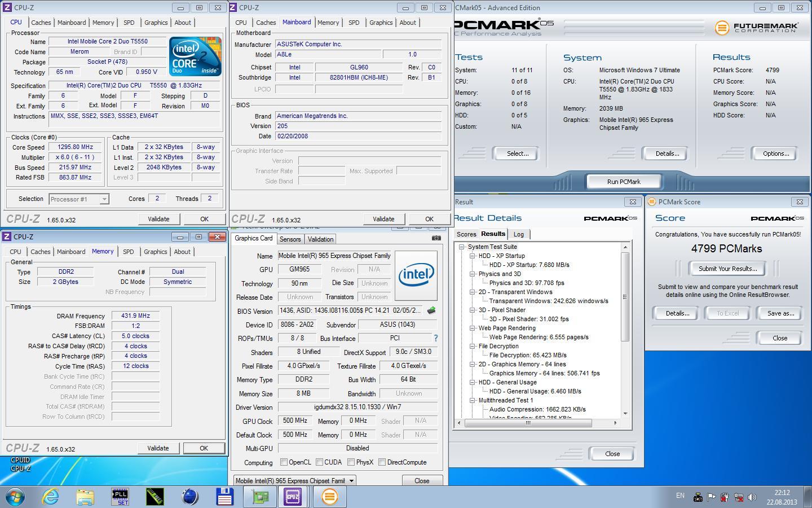The height and width of the screenshot is (508, 812).
Task: Switch to CPU-Z taskbar button
Action: pyautogui.click(x=293, y=497)
